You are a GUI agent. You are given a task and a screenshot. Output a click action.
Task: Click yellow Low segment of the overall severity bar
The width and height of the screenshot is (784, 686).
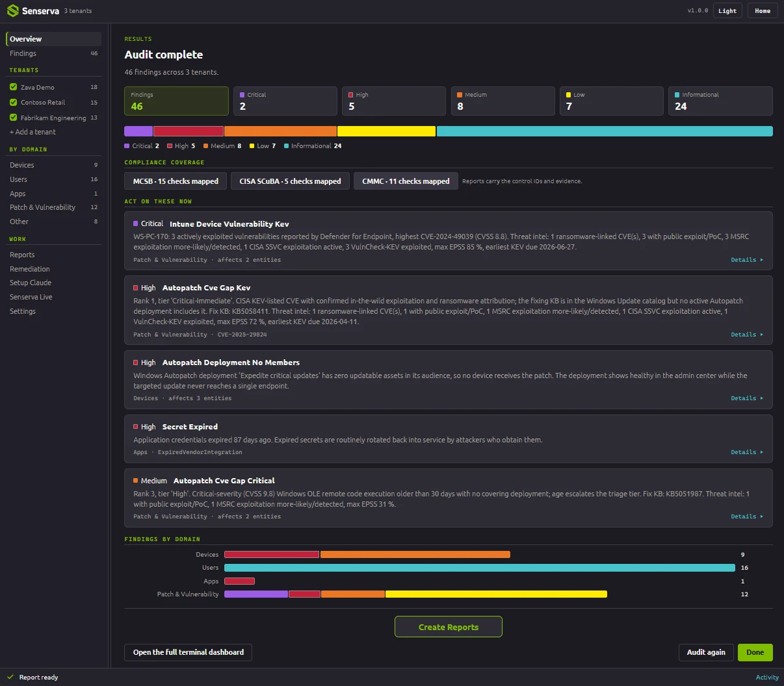(x=386, y=131)
